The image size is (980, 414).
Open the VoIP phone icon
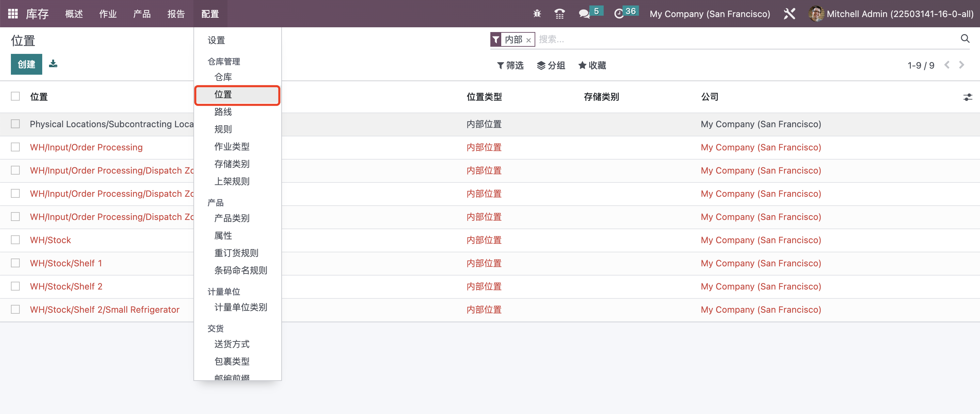pyautogui.click(x=559, y=14)
